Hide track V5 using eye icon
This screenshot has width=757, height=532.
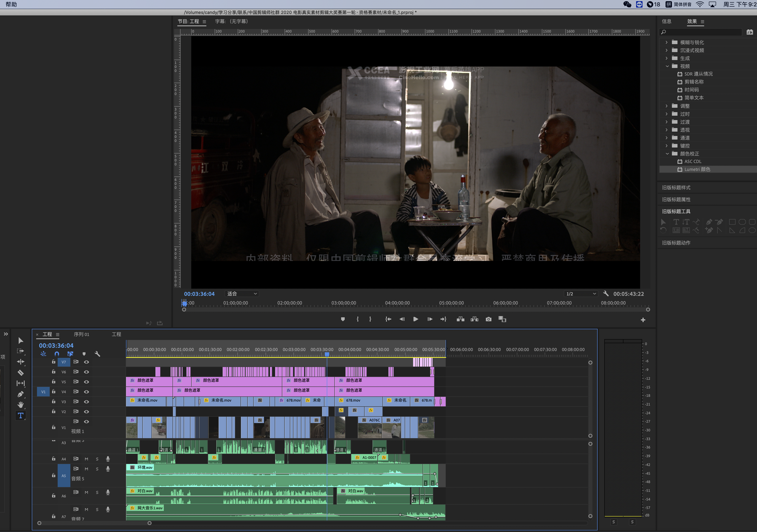click(86, 382)
